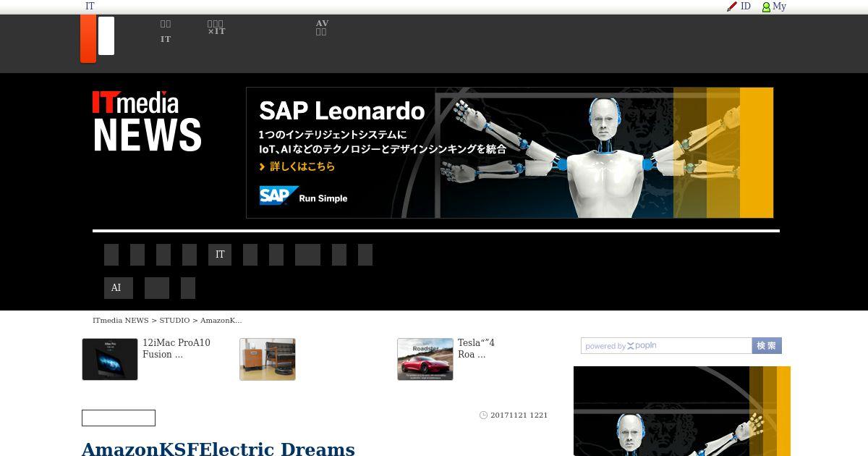Open the Tesla Roadster thumbnail
This screenshot has height=456, width=868.
coord(425,359)
